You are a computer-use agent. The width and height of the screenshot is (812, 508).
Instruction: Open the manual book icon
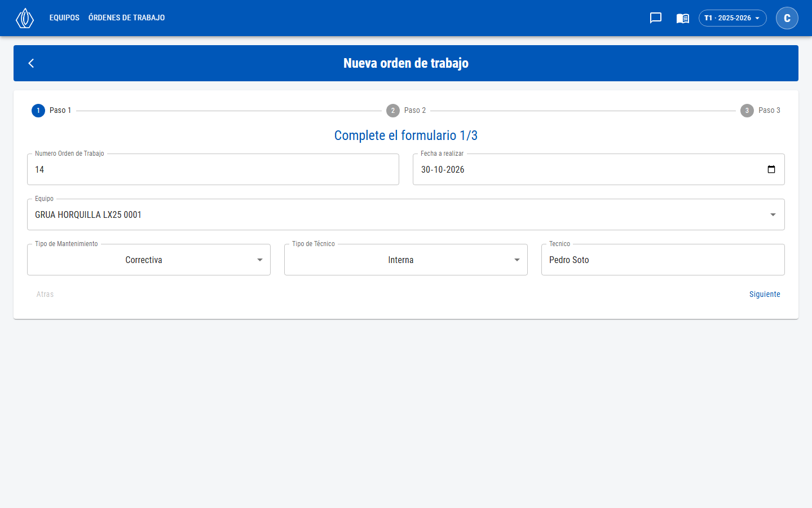tap(682, 18)
